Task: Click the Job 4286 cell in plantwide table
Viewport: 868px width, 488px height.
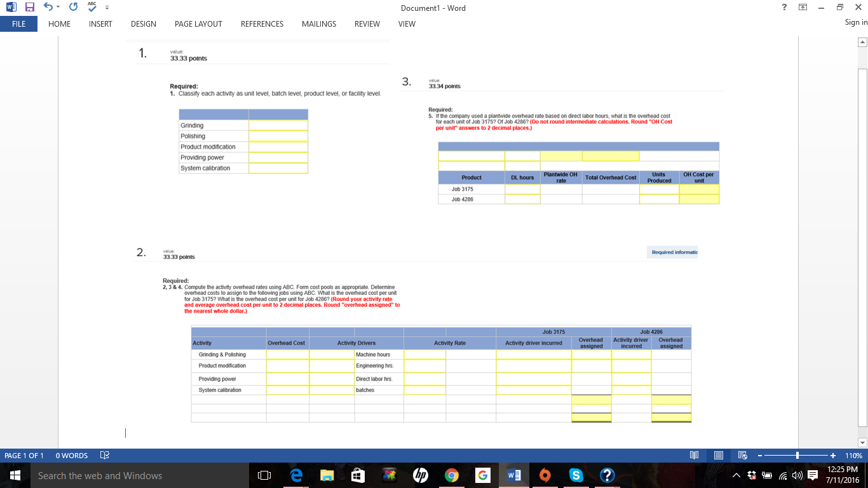Action: [x=462, y=200]
